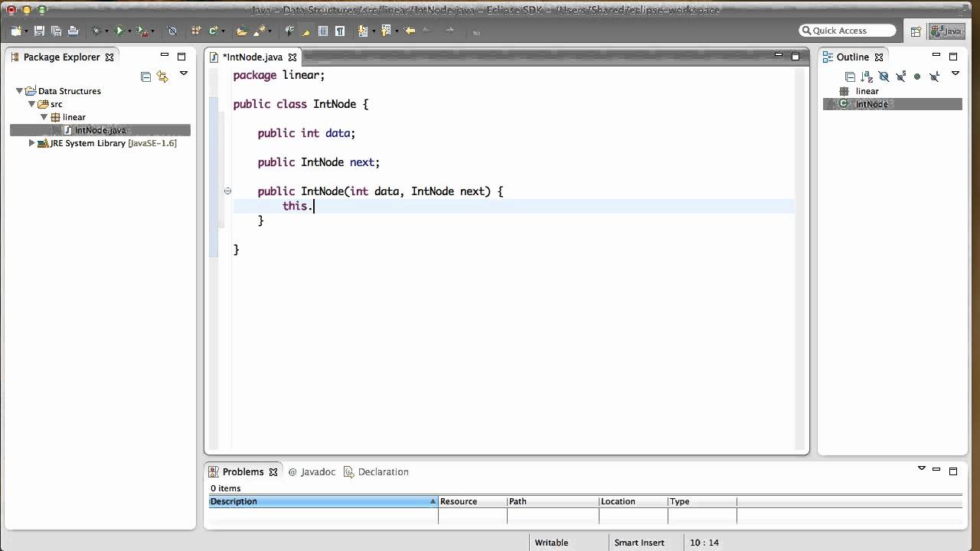
Task: Open the Debug configurations dropdown arrow
Action: [106, 31]
